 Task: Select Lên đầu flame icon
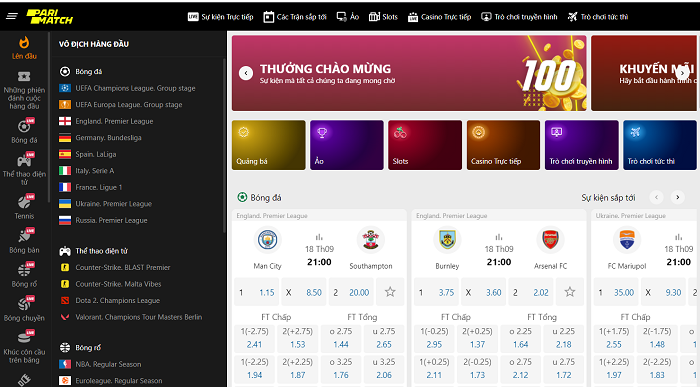24,48
